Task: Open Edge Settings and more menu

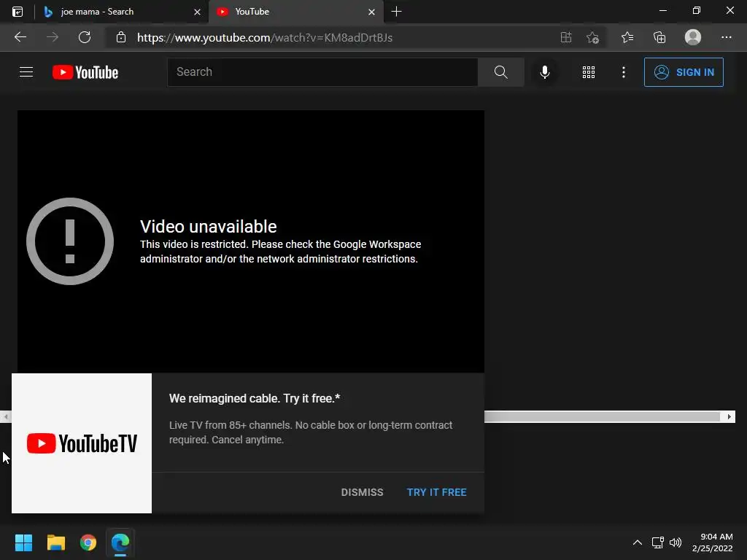Action: tap(726, 37)
